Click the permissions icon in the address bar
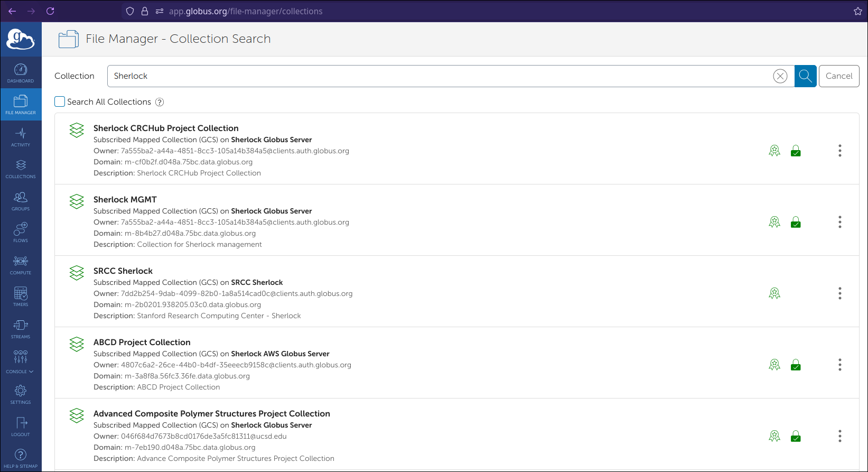 click(160, 11)
